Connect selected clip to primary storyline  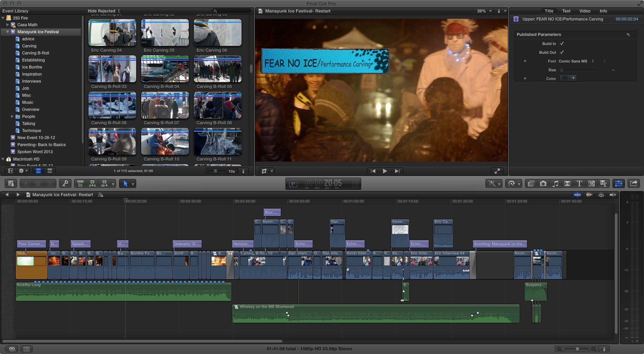(x=80, y=183)
